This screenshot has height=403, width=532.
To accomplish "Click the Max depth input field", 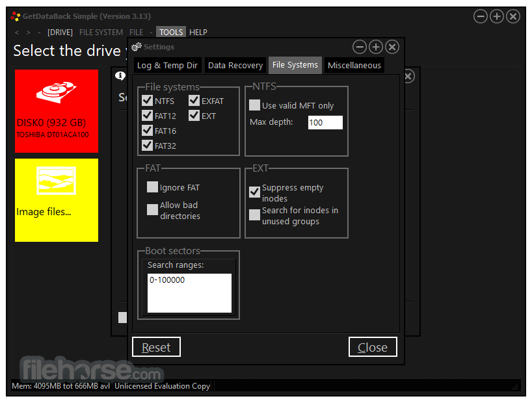I will click(325, 122).
